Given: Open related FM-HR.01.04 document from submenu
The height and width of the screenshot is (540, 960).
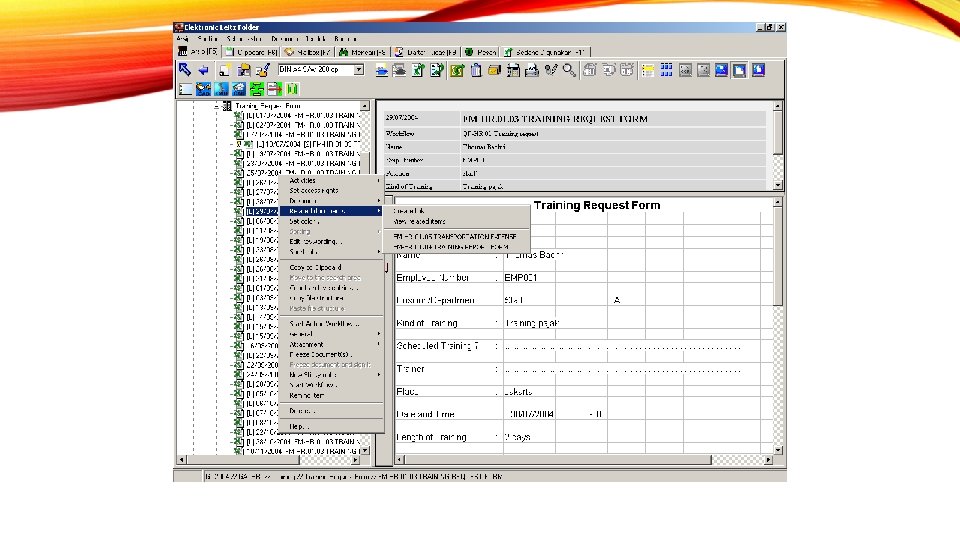Looking at the screenshot, I should pos(456,247).
